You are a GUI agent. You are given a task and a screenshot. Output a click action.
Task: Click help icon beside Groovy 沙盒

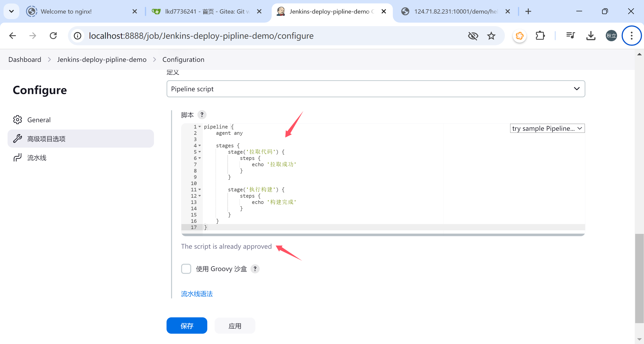[x=255, y=269]
